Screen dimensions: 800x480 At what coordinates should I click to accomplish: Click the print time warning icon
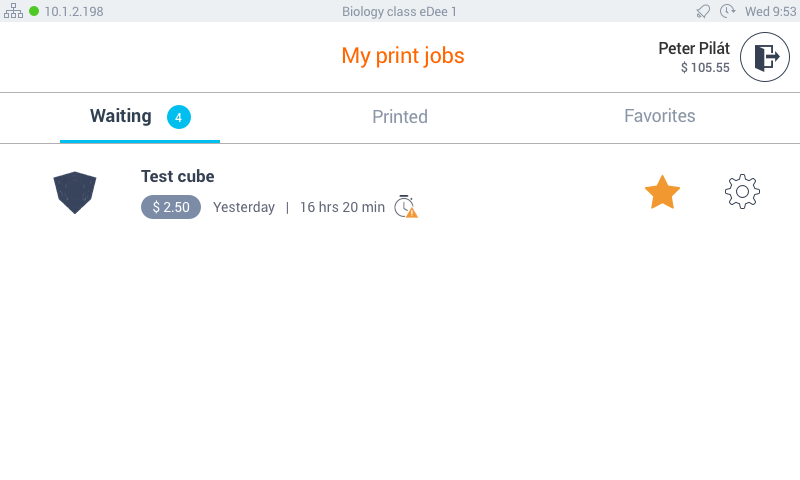click(x=405, y=207)
